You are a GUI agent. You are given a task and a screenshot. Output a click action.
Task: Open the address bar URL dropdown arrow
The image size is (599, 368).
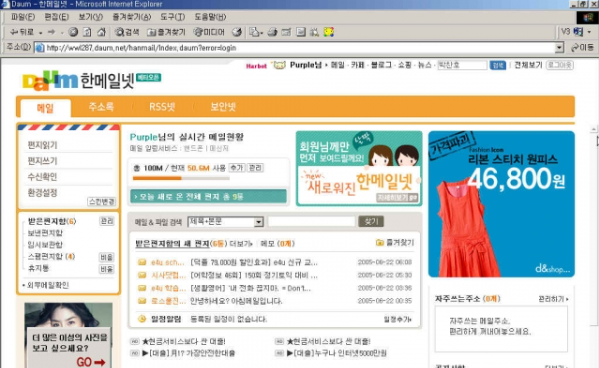point(559,48)
